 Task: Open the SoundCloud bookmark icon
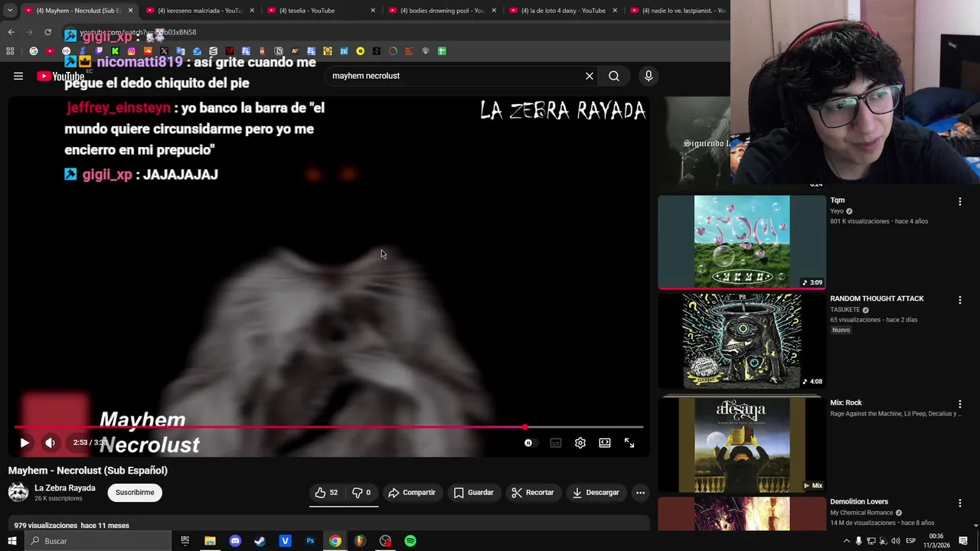148,51
